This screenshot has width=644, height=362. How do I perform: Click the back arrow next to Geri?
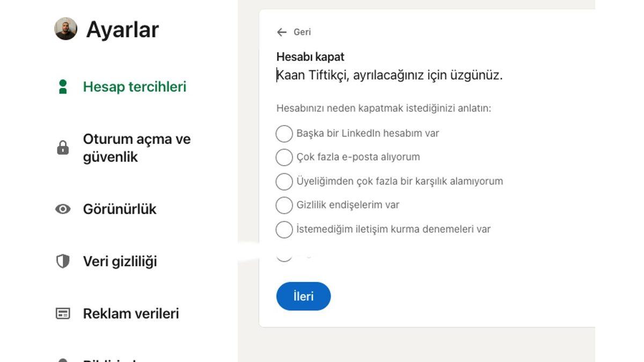click(281, 32)
